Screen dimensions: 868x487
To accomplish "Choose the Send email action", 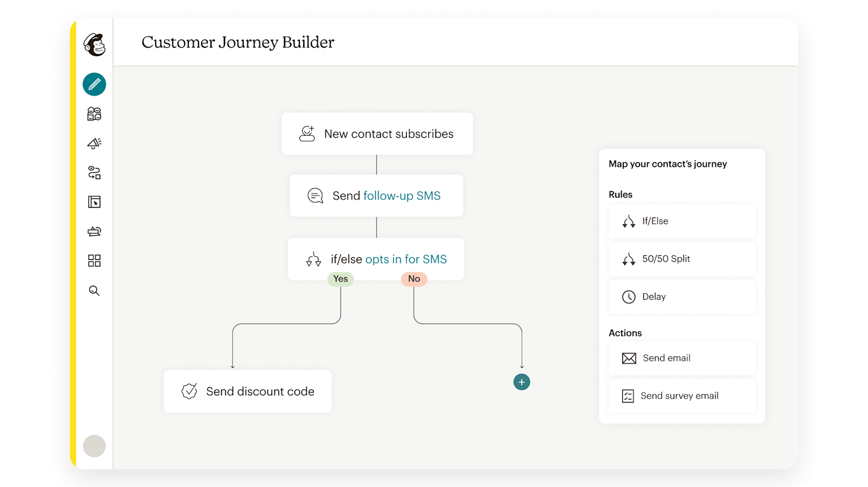I will (682, 358).
